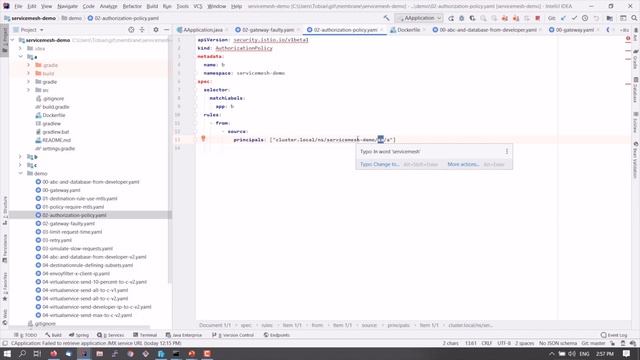
Task: Click the Git update project arrow icon
Action: (563, 18)
